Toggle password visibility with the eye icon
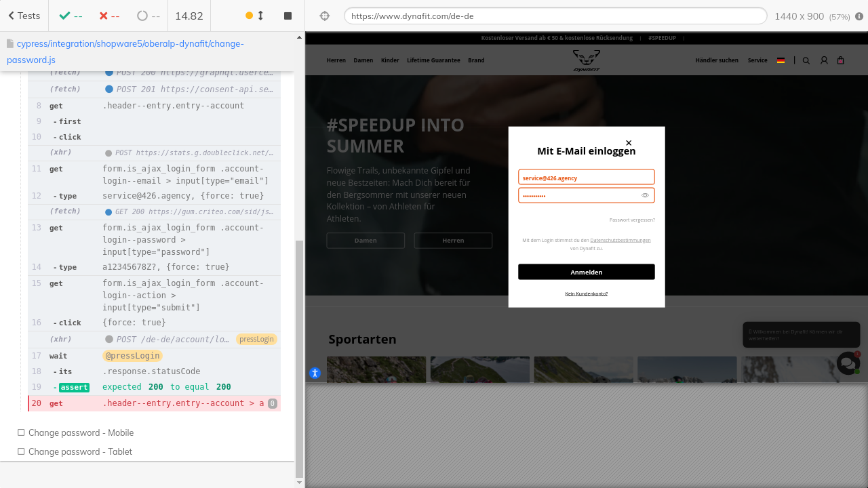The image size is (868, 488). click(x=645, y=195)
